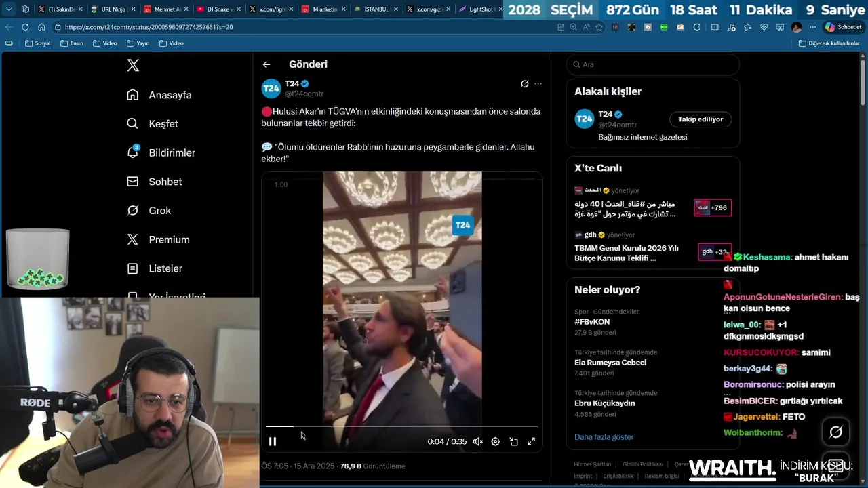Open the Yayın bookmarks folder
868x488 pixels.
click(x=138, y=43)
